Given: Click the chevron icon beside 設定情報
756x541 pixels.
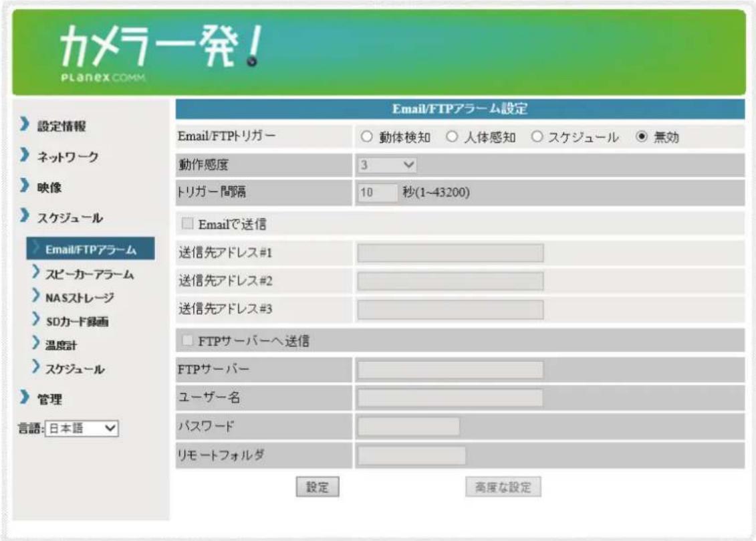Looking at the screenshot, I should click(x=25, y=124).
